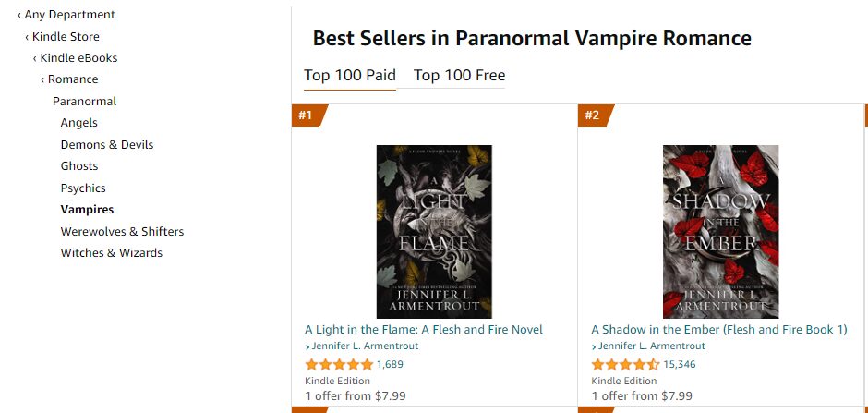Click star rating for A Light in the Flame

[x=339, y=364]
